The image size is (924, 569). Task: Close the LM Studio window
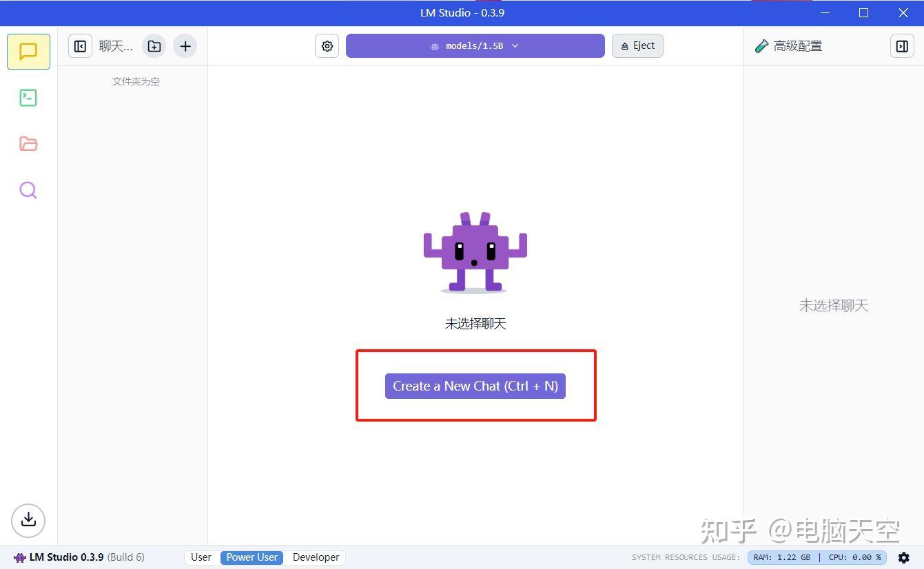click(903, 13)
